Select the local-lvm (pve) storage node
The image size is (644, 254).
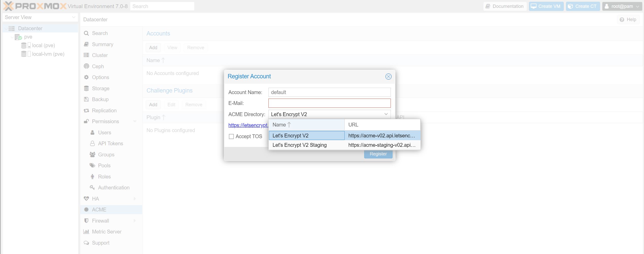click(48, 54)
